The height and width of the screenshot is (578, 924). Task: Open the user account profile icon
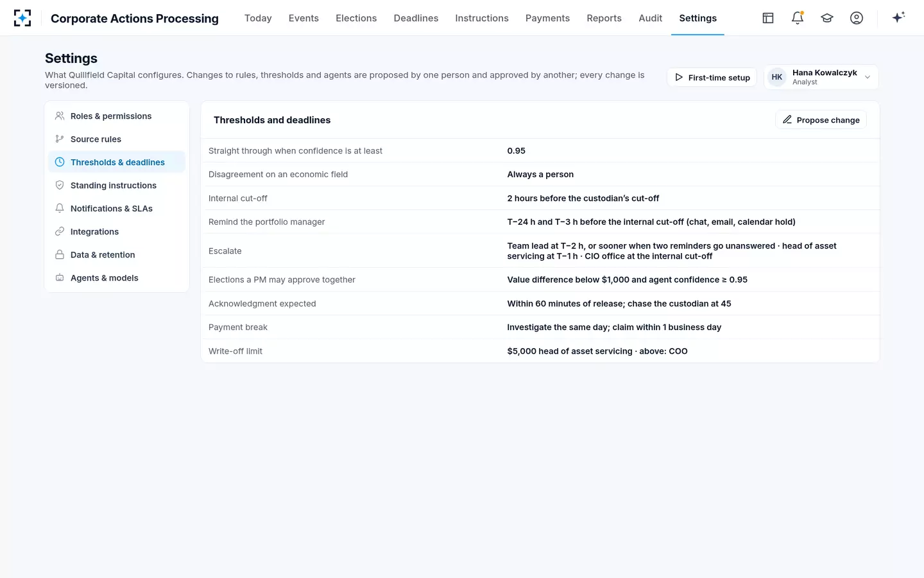click(857, 18)
